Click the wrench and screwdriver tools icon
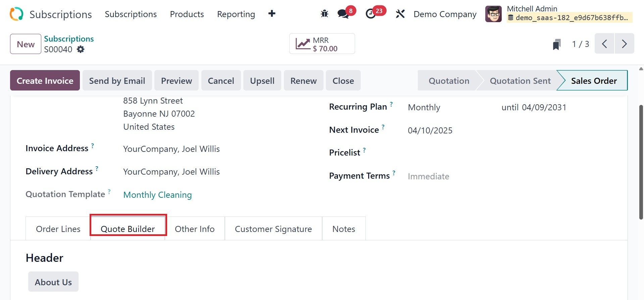This screenshot has width=644, height=300. (x=400, y=14)
